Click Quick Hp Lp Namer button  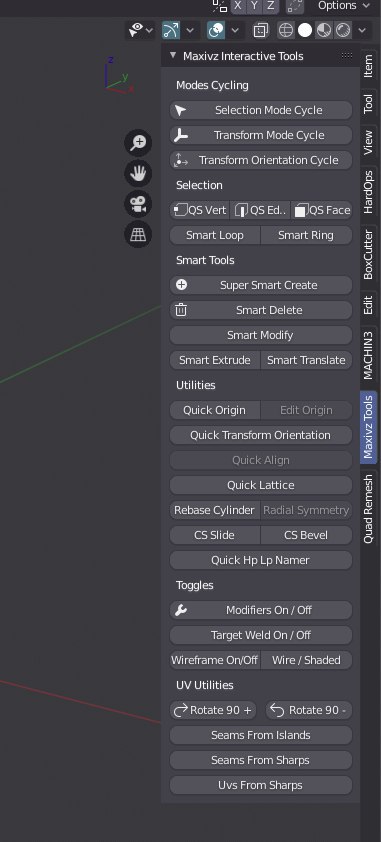click(261, 560)
